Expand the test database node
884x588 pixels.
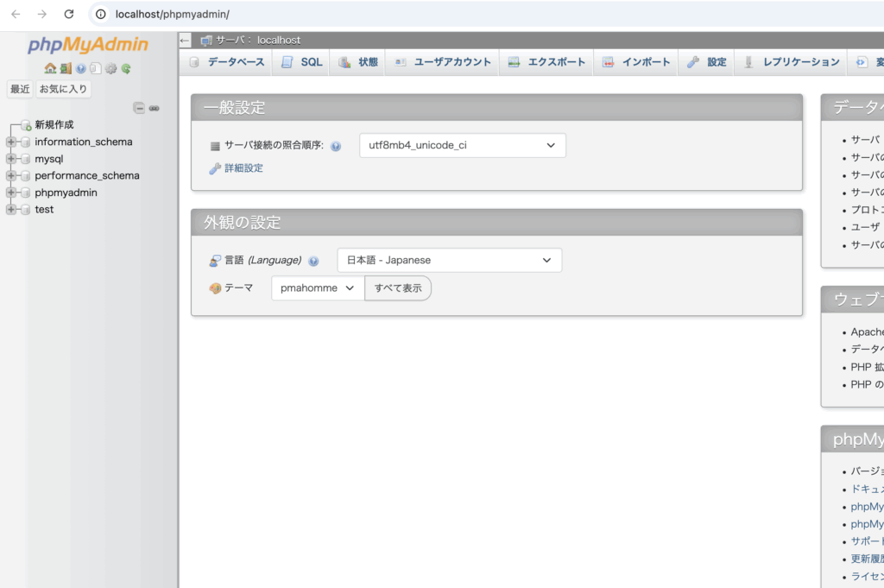[x=11, y=210]
